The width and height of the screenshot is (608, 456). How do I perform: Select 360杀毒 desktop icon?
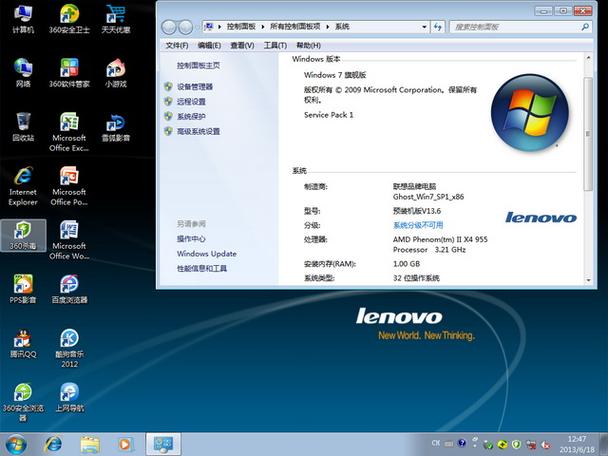pos(22,234)
